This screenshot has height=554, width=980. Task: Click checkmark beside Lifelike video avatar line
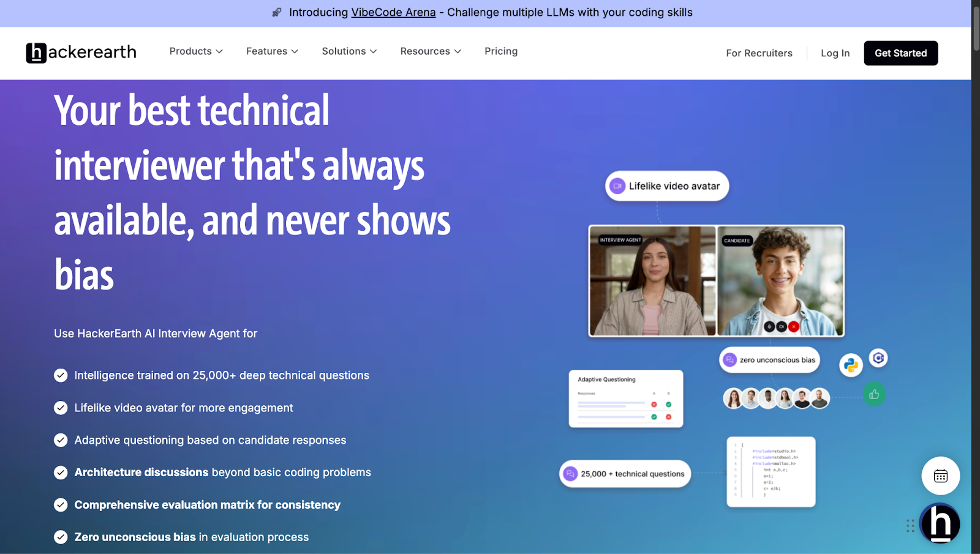coord(61,408)
